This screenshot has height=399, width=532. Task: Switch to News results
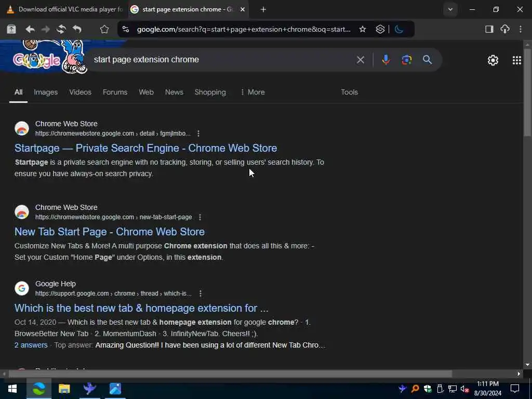point(174,92)
